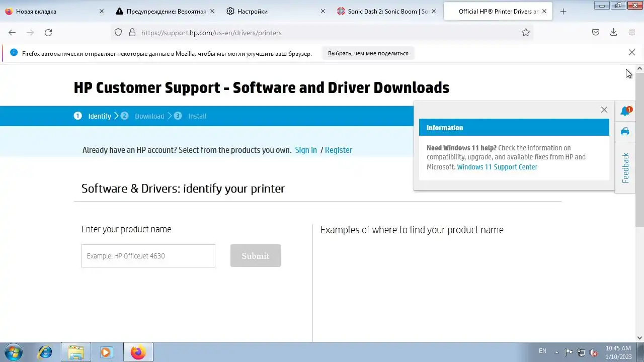This screenshot has height=362, width=644.
Task: Close the Official HP Printer Drivers tab
Action: (x=544, y=11)
